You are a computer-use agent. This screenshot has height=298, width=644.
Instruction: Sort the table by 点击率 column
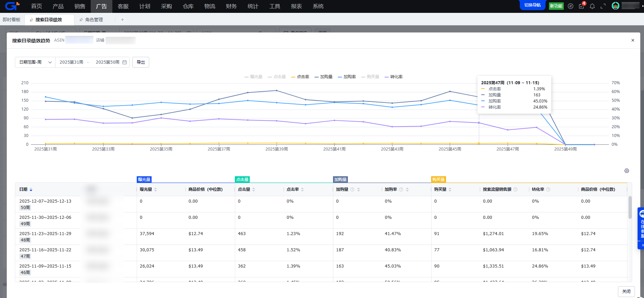tap(302, 189)
